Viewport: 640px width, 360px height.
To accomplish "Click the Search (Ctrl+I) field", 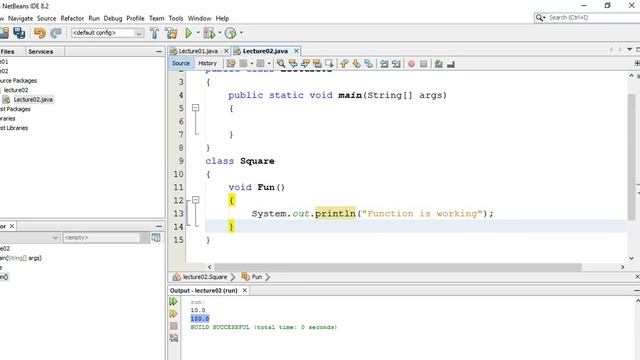I will (x=587, y=18).
